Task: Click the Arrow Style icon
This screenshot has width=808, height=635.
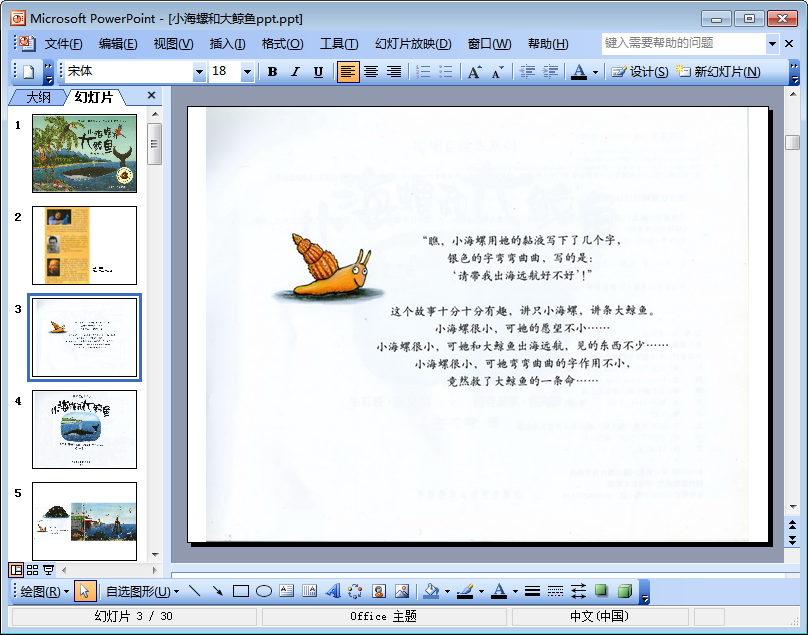Action: 578,591
